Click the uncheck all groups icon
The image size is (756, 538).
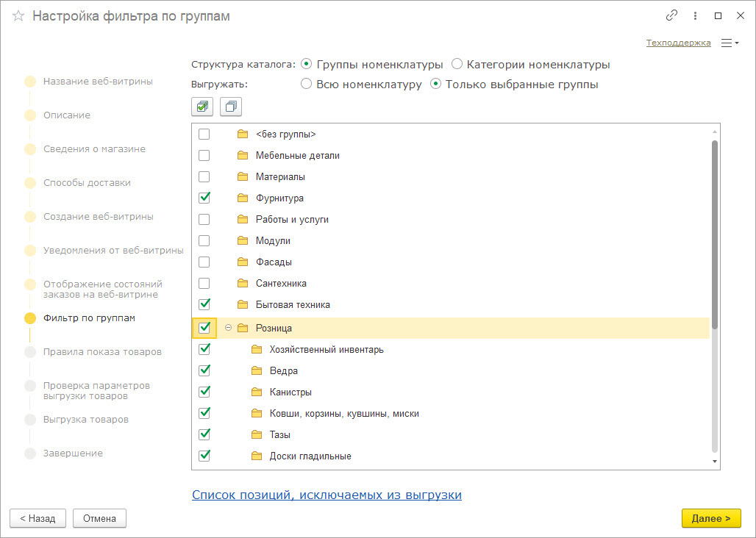point(231,107)
